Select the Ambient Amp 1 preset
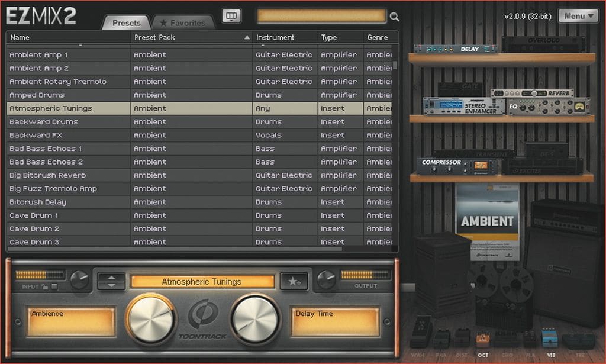This screenshot has height=364, width=606. point(199,55)
